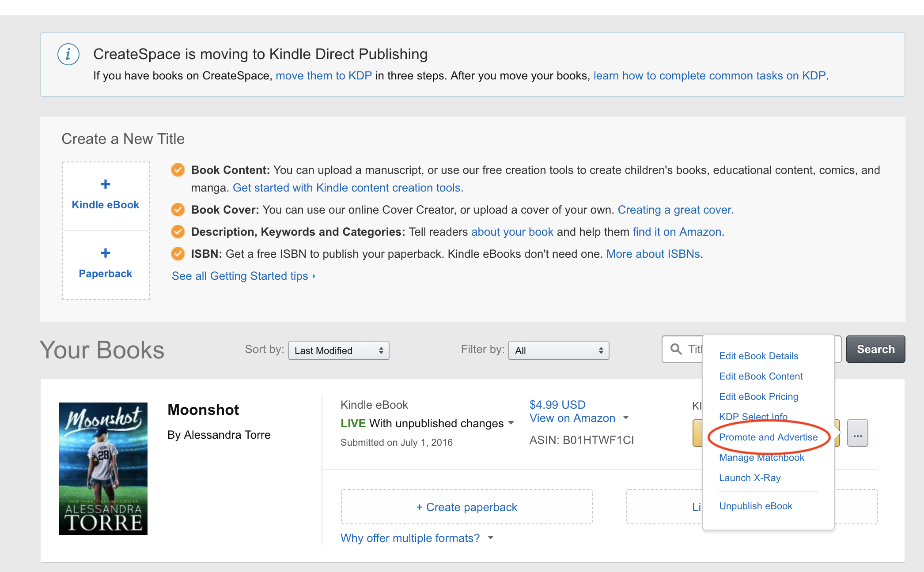This screenshot has height=572, width=924.
Task: Click the checkmark beside Description, Keywords and Categories
Action: pos(178,232)
